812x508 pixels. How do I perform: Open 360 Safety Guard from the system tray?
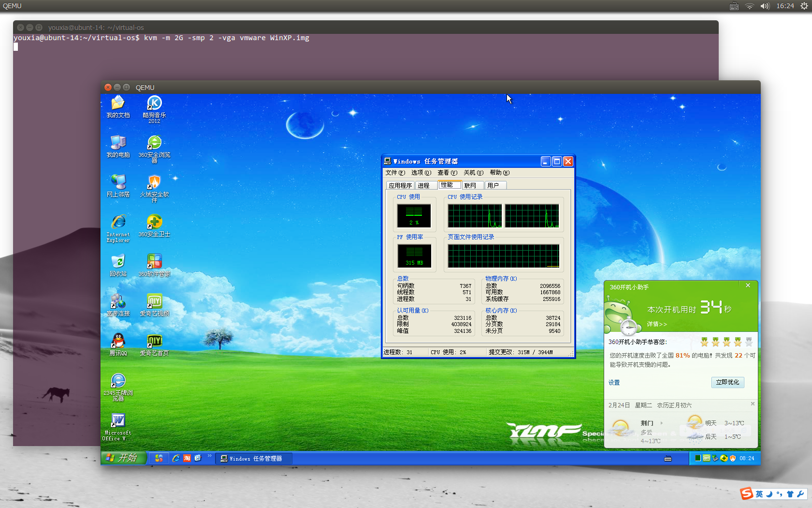pyautogui.click(x=724, y=458)
